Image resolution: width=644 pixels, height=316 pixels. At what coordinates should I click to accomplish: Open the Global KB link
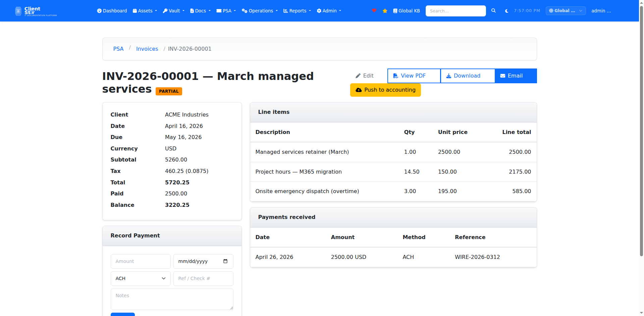(407, 11)
